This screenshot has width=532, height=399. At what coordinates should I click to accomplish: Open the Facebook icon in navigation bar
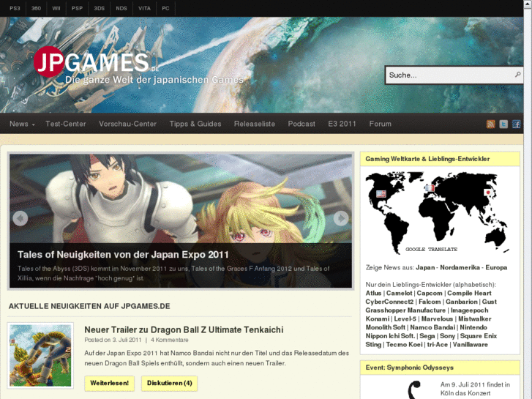tap(517, 124)
